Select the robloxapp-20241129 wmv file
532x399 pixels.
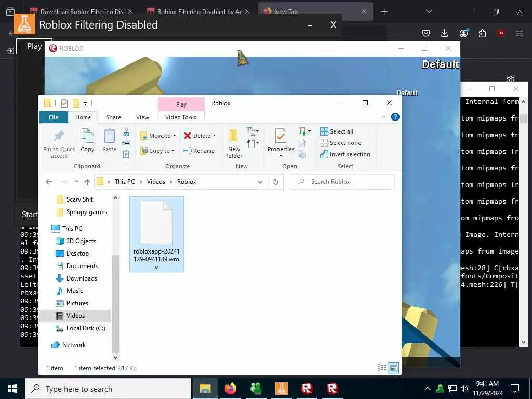(156, 234)
